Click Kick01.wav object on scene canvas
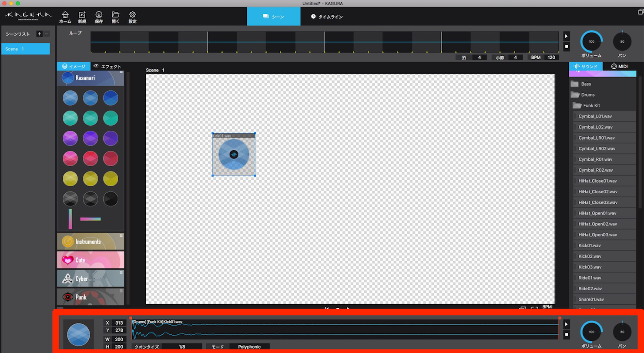644x353 pixels. [234, 155]
